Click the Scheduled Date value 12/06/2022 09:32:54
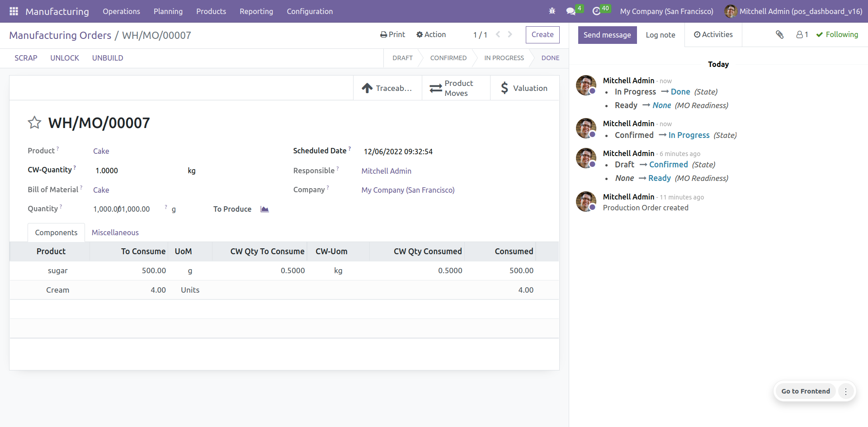 pos(398,152)
